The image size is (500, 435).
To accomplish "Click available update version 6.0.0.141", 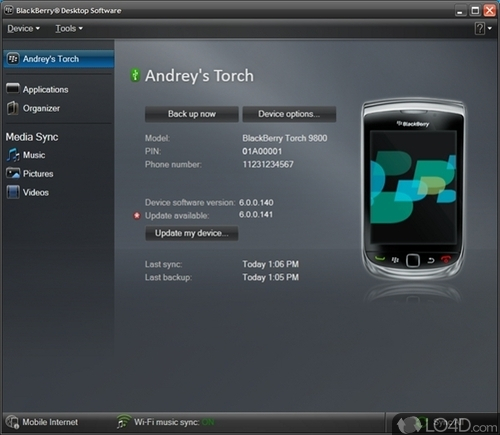I will pyautogui.click(x=256, y=214).
